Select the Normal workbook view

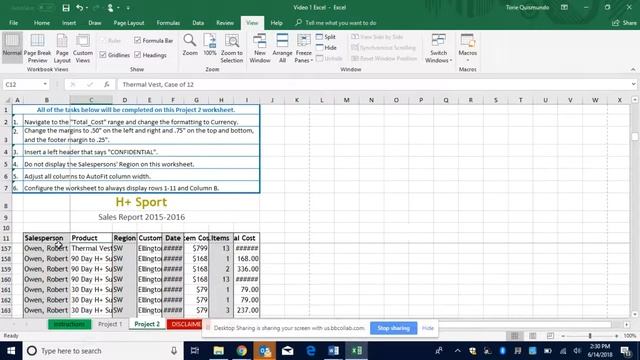[x=12, y=48]
